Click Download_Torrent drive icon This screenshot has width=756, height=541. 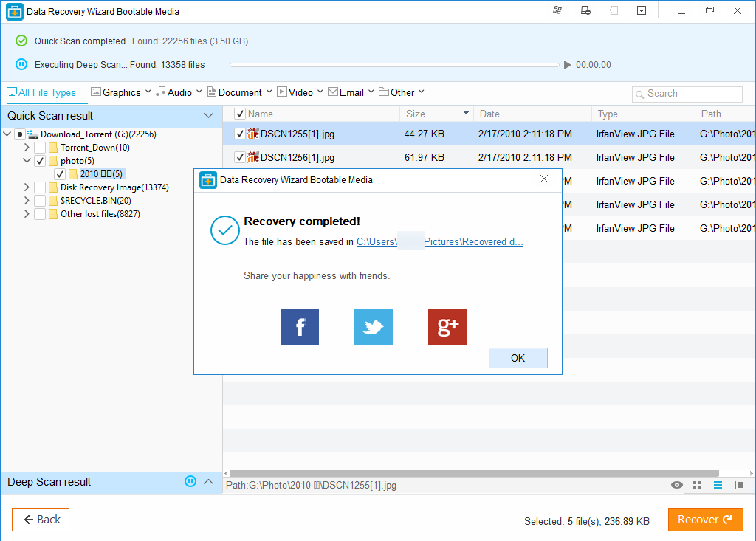click(32, 134)
